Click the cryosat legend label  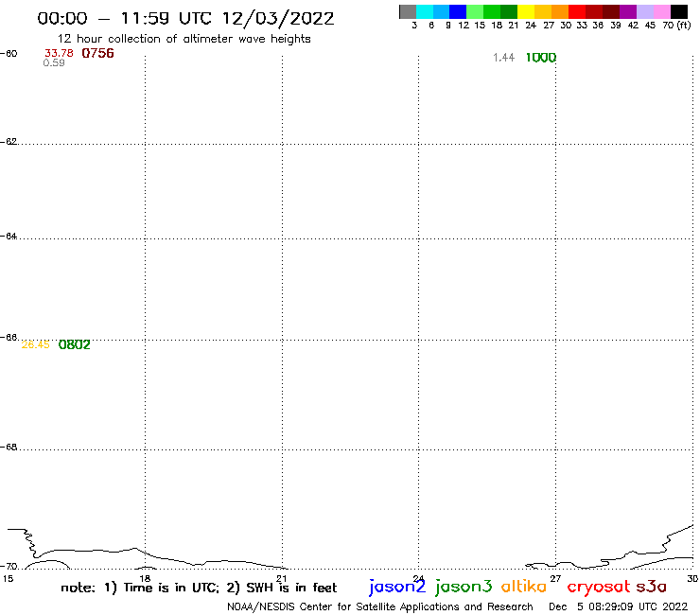[599, 588]
